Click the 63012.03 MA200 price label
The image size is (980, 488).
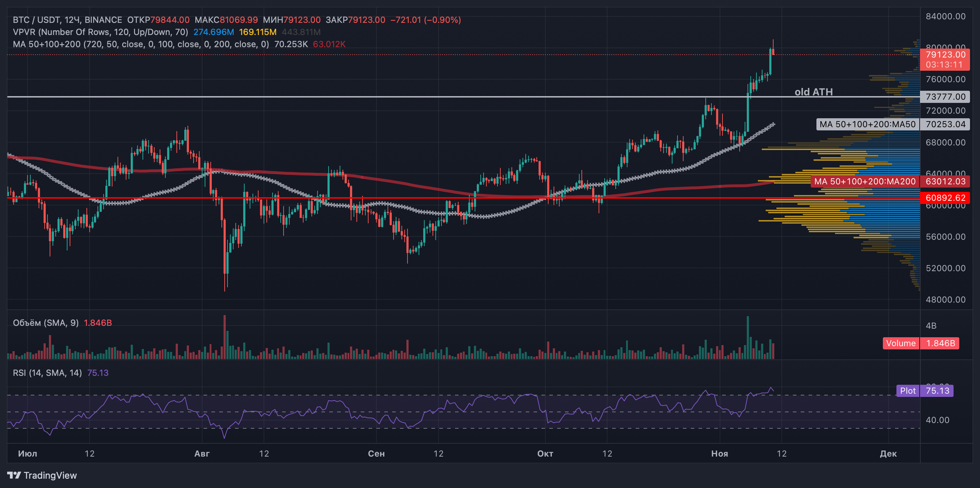click(945, 181)
